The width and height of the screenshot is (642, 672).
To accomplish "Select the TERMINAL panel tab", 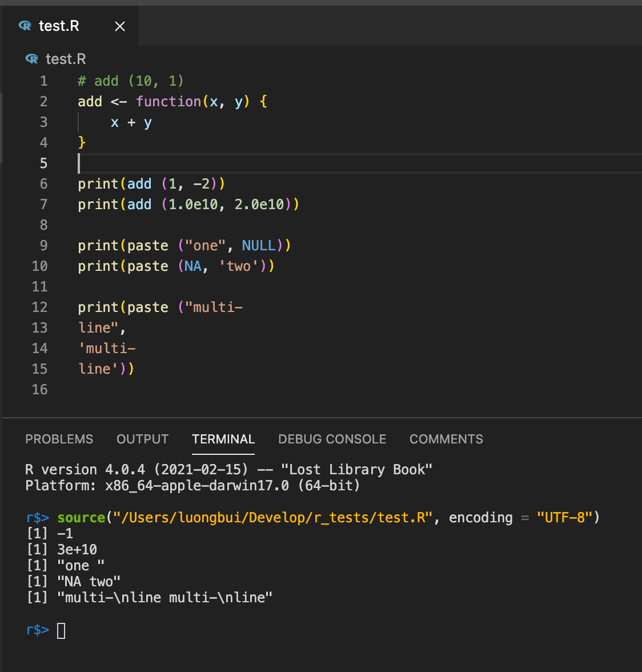I will pyautogui.click(x=223, y=439).
